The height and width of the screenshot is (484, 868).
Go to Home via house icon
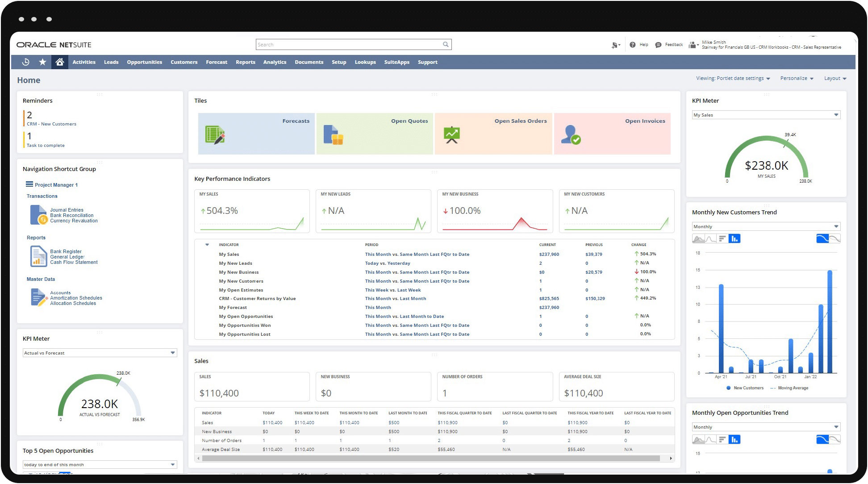click(59, 62)
